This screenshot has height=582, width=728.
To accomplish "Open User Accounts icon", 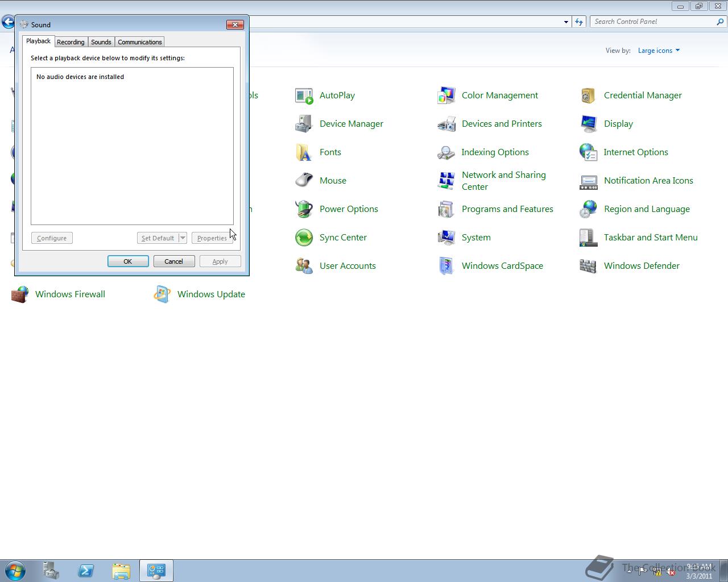I will point(304,266).
